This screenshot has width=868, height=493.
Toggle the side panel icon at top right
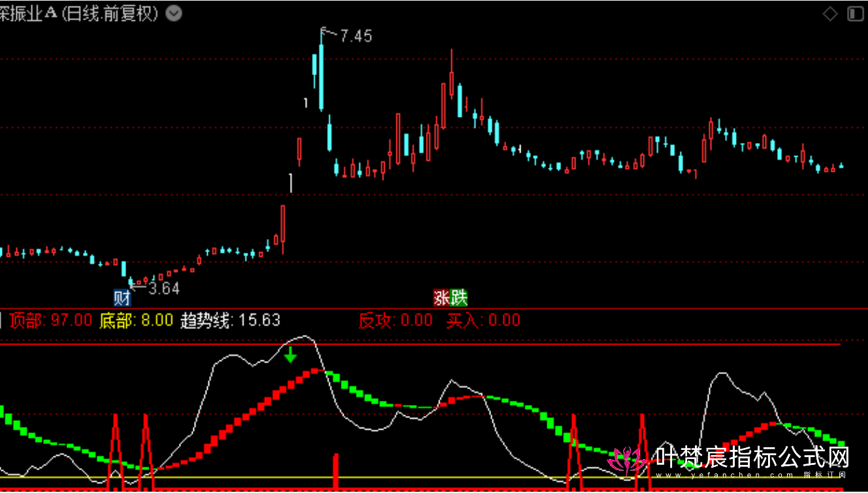(x=855, y=14)
